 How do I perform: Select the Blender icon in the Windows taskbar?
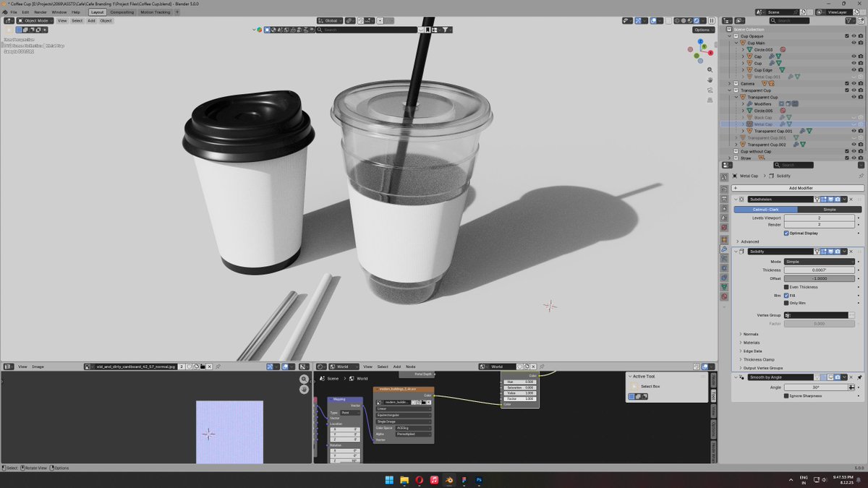tap(448, 479)
